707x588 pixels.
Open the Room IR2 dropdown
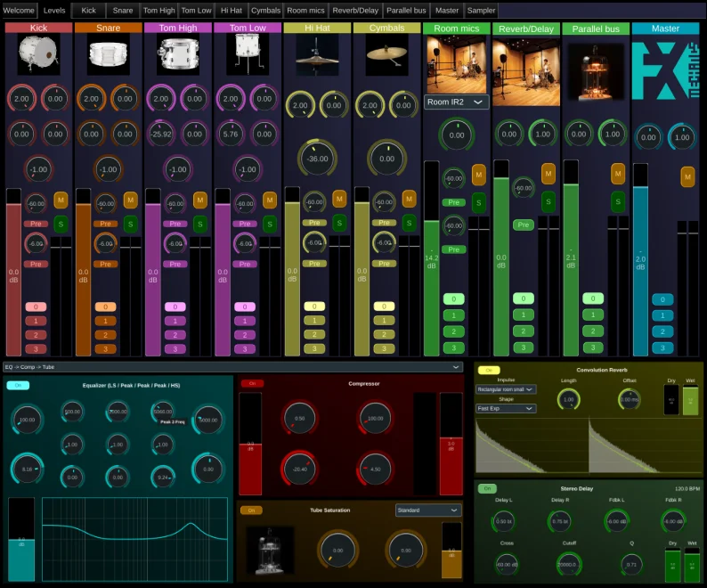pos(457,102)
